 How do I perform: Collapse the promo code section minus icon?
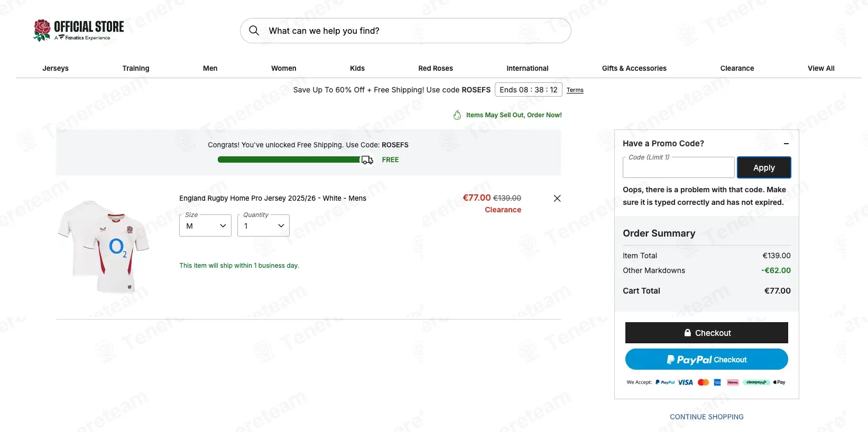coord(786,144)
